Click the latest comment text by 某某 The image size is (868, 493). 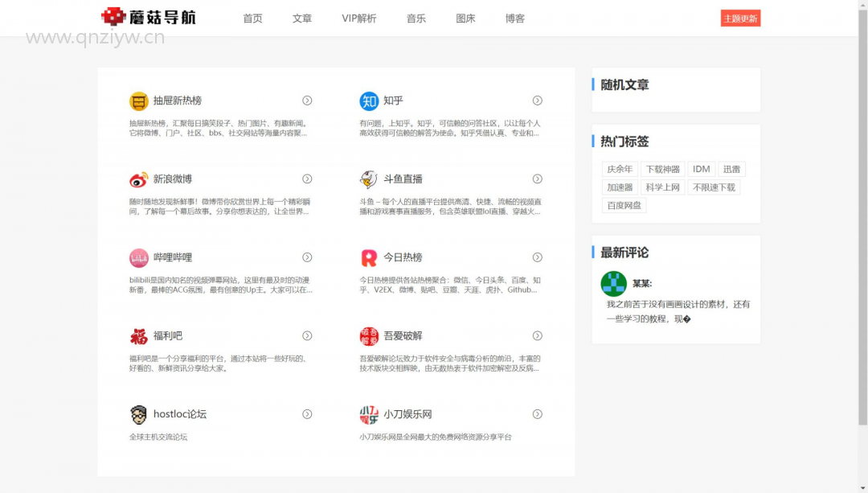678,311
